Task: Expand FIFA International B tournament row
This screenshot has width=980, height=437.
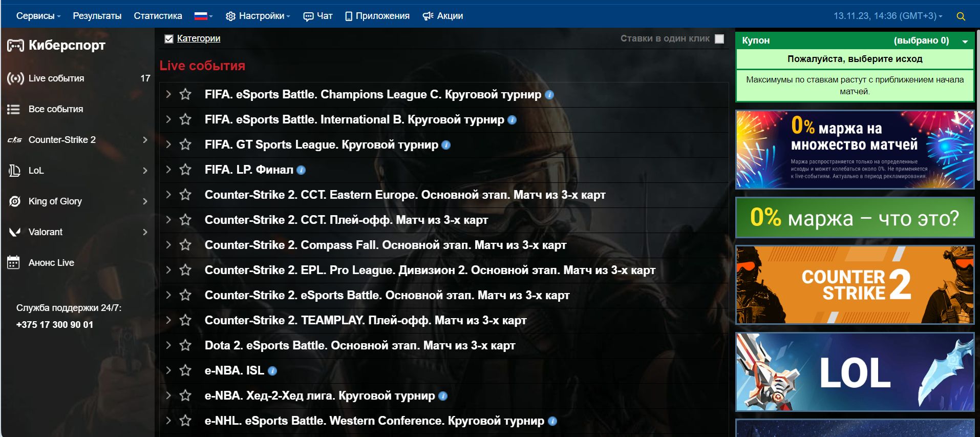Action: coord(168,119)
